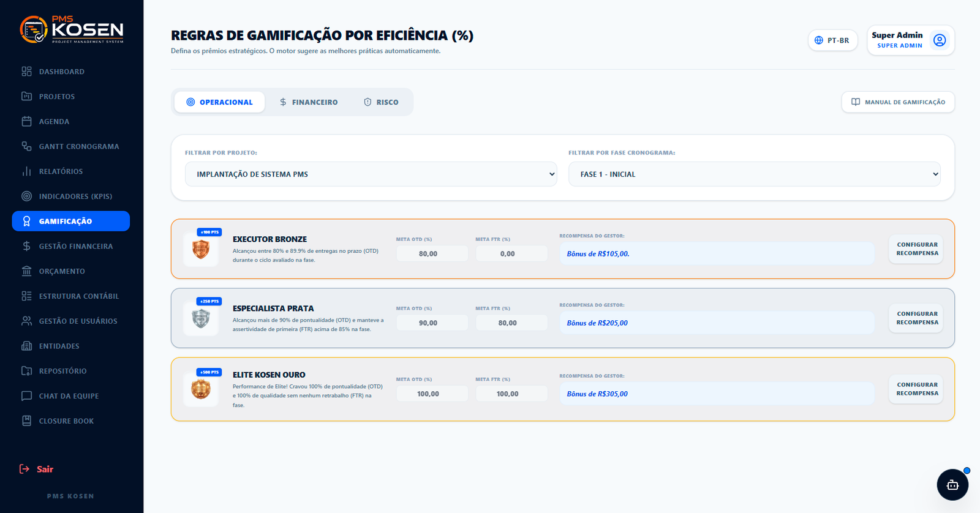This screenshot has height=513, width=980.
Task: Click the Chat da Equipe speech bubble icon
Action: 26,396
